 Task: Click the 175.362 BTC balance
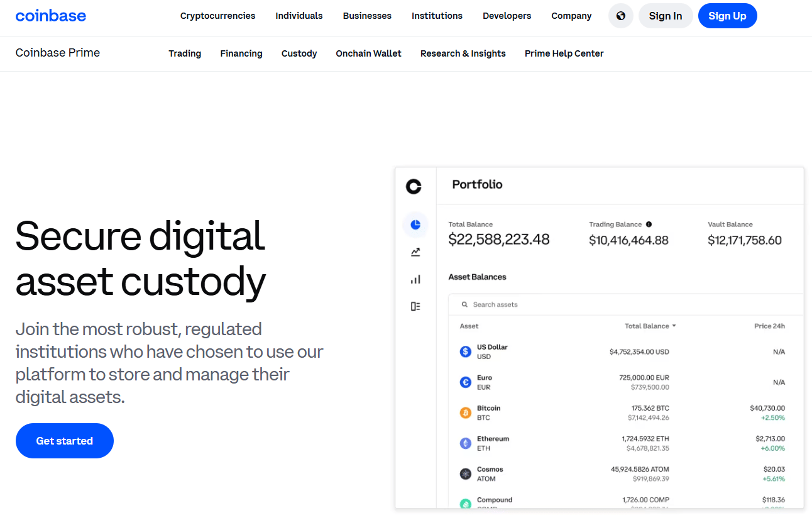[x=650, y=408]
